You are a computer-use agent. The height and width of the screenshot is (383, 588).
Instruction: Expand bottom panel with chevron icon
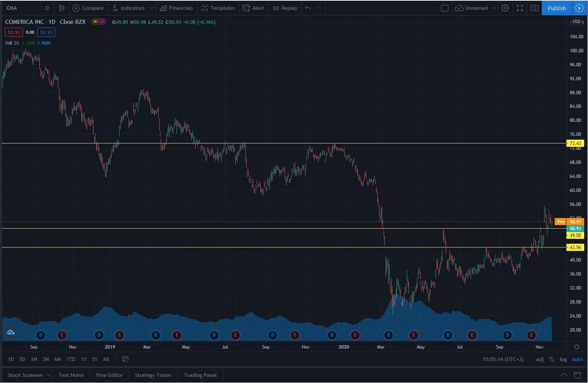[564, 375]
